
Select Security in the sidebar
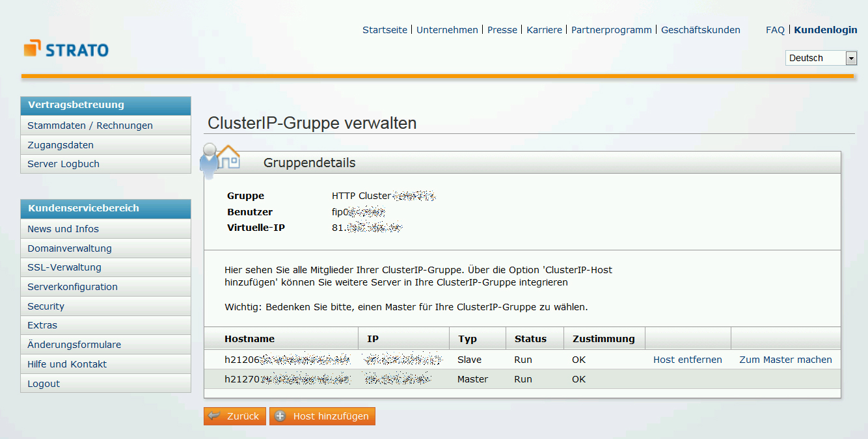click(x=46, y=306)
